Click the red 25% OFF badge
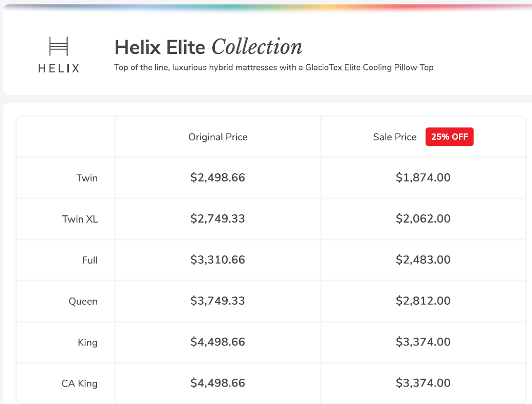The image size is (532, 404). (x=449, y=137)
